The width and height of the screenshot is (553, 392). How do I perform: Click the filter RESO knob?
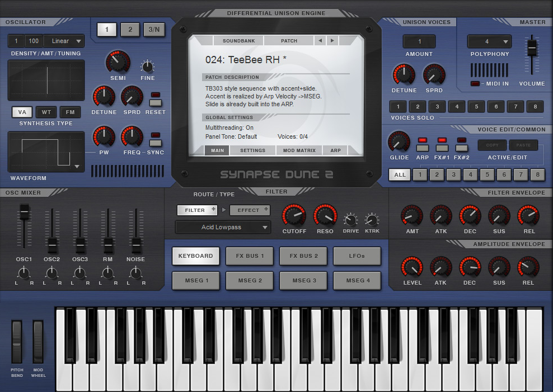click(x=325, y=215)
